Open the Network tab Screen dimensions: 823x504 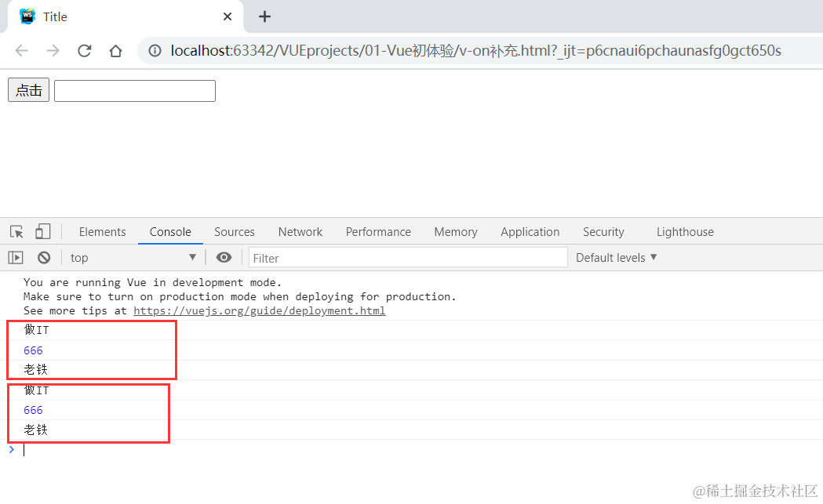[300, 232]
